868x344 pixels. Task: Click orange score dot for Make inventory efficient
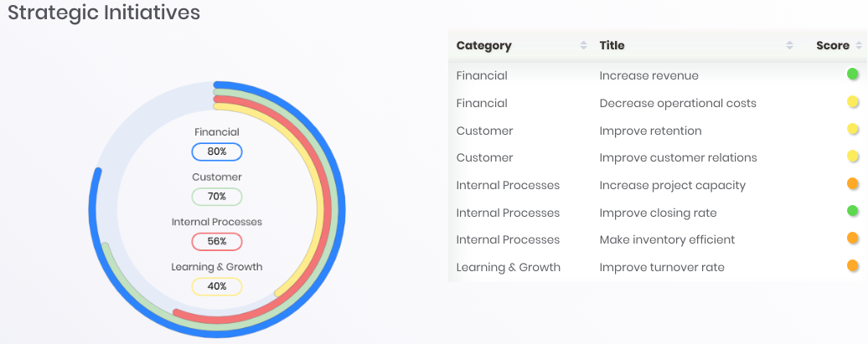pyautogui.click(x=853, y=239)
